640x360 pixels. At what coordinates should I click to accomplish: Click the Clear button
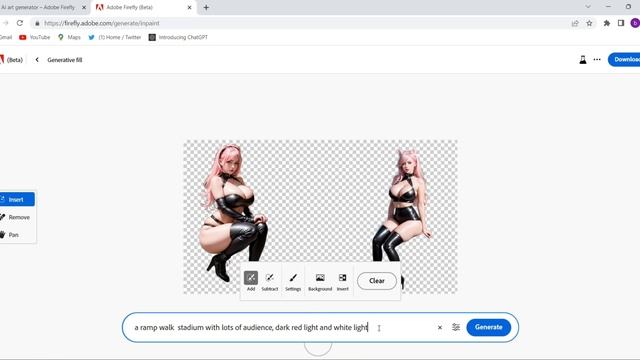377,281
